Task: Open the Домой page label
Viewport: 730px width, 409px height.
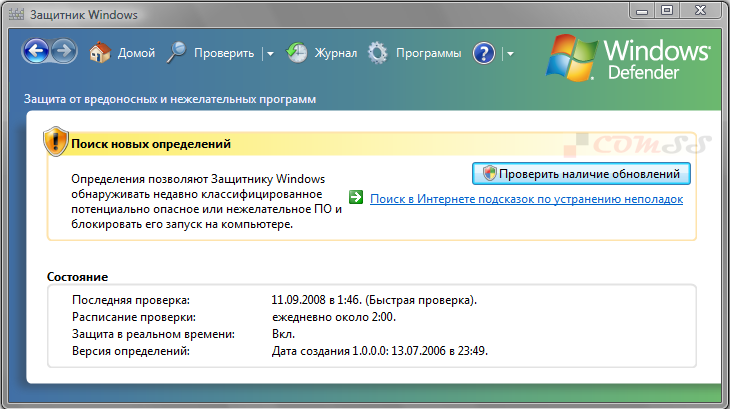Action: 136,53
